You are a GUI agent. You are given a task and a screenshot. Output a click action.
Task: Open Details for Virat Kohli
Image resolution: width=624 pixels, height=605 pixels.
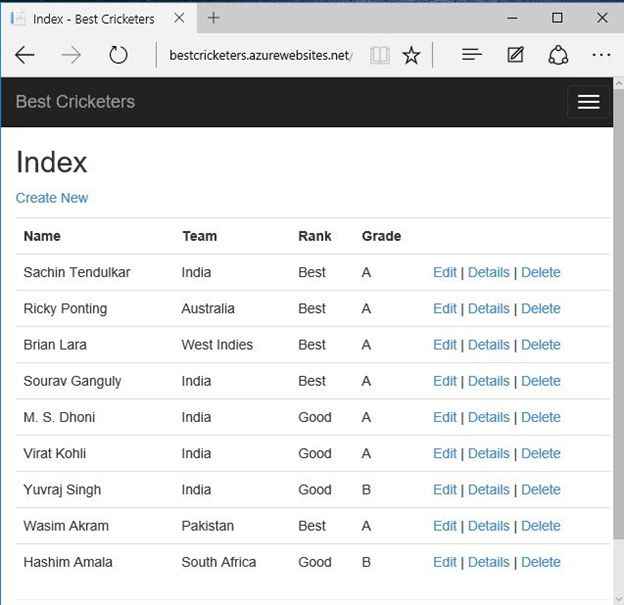pos(489,453)
